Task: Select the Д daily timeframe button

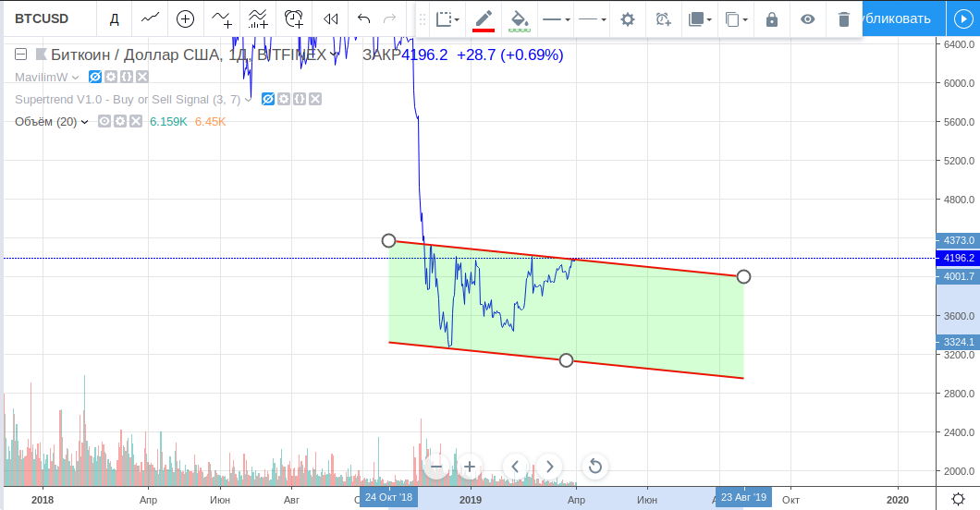Action: click(114, 18)
